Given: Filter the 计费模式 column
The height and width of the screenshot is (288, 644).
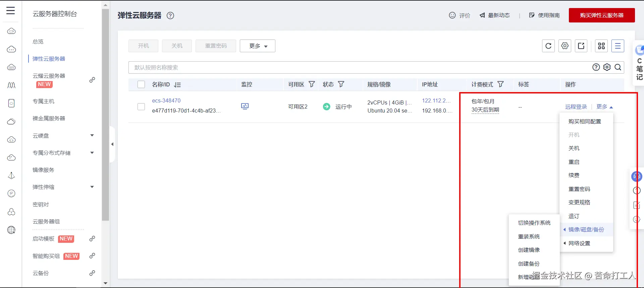Looking at the screenshot, I should [500, 84].
